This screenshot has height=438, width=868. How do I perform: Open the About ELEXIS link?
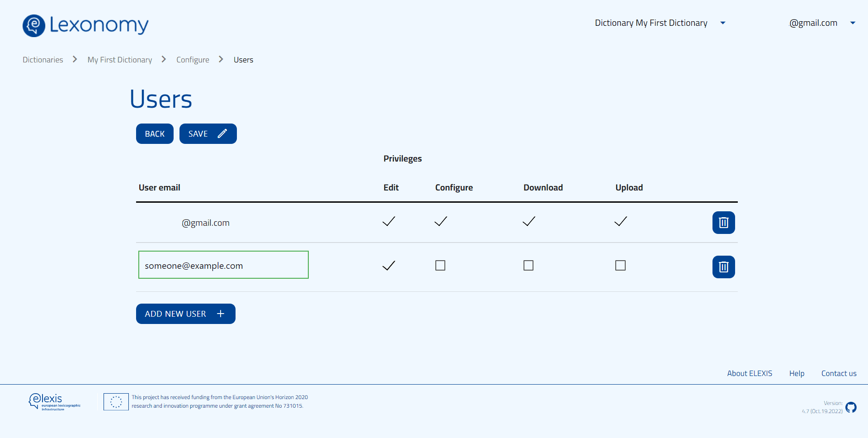pos(749,373)
